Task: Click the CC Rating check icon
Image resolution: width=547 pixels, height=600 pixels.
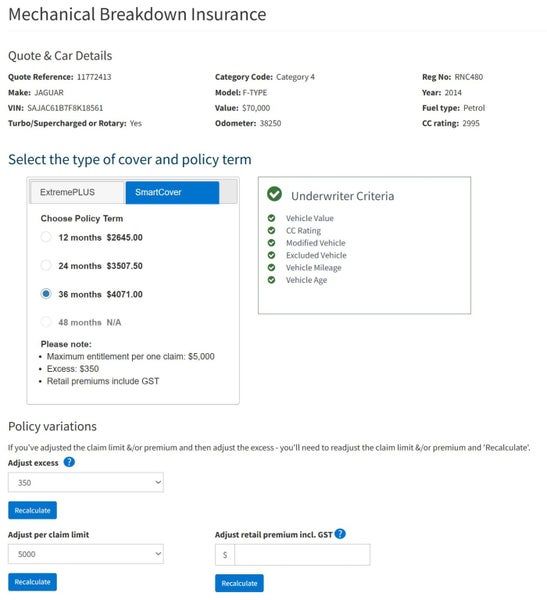Action: click(x=271, y=230)
